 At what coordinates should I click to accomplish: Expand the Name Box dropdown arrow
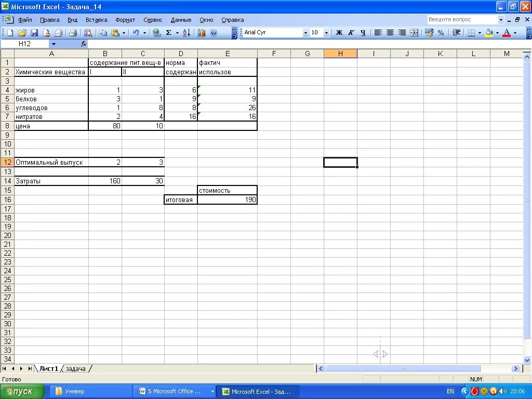point(54,44)
